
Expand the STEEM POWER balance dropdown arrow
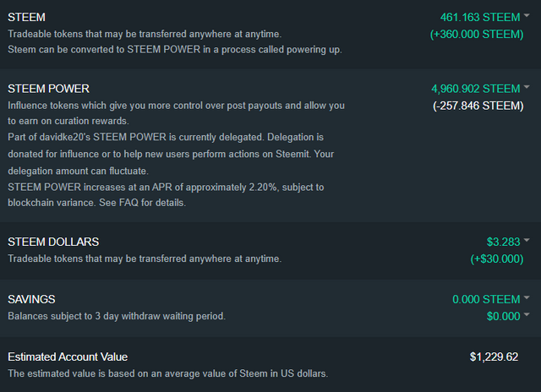[x=527, y=87]
